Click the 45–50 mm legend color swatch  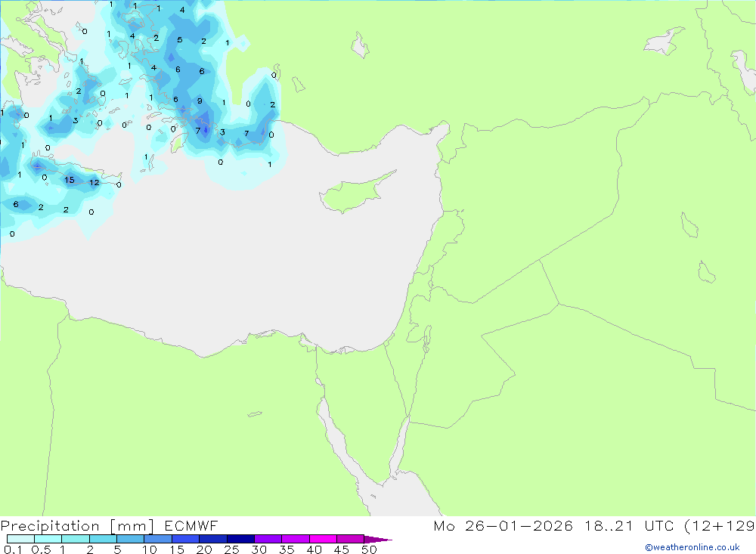click(x=350, y=539)
